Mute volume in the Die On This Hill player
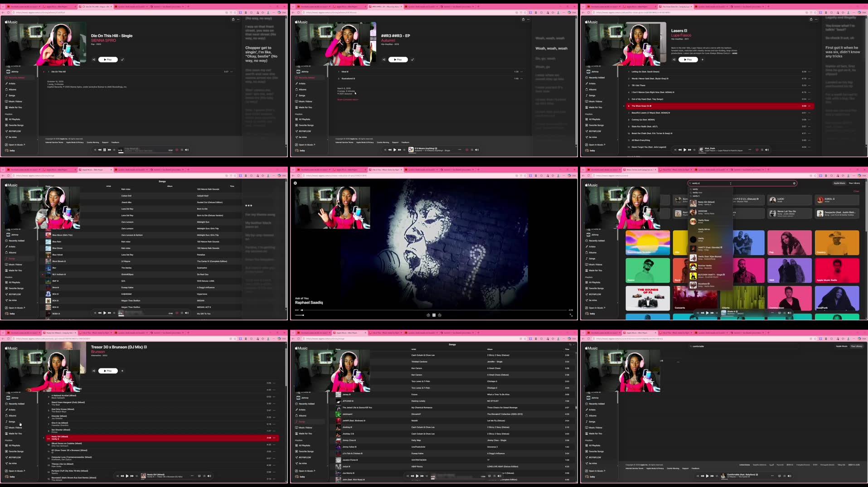The width and height of the screenshot is (868, 487). click(187, 150)
